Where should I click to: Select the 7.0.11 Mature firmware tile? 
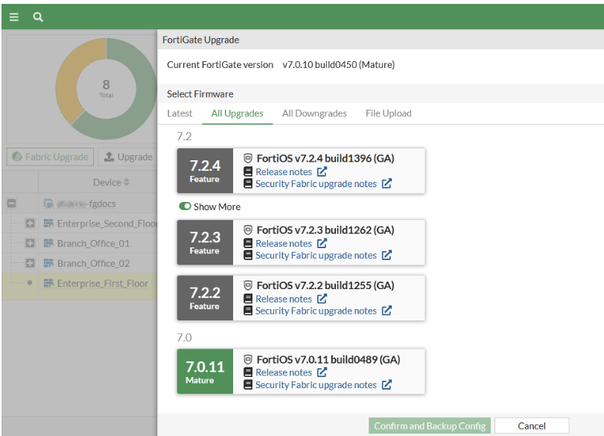[205, 371]
